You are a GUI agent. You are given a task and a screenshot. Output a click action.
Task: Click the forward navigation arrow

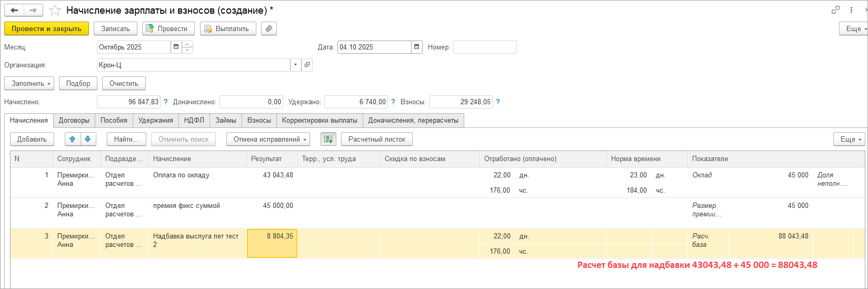pos(33,11)
